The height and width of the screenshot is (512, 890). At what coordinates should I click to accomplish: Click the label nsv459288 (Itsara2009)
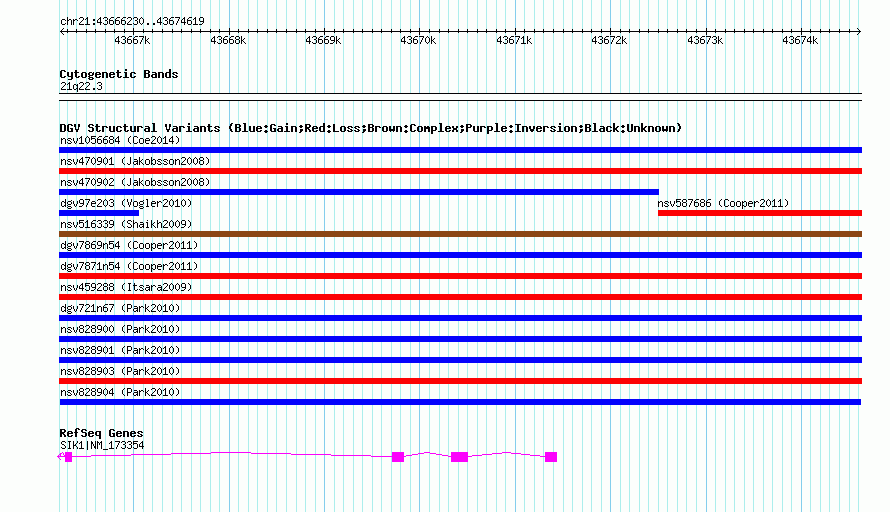pos(126,287)
